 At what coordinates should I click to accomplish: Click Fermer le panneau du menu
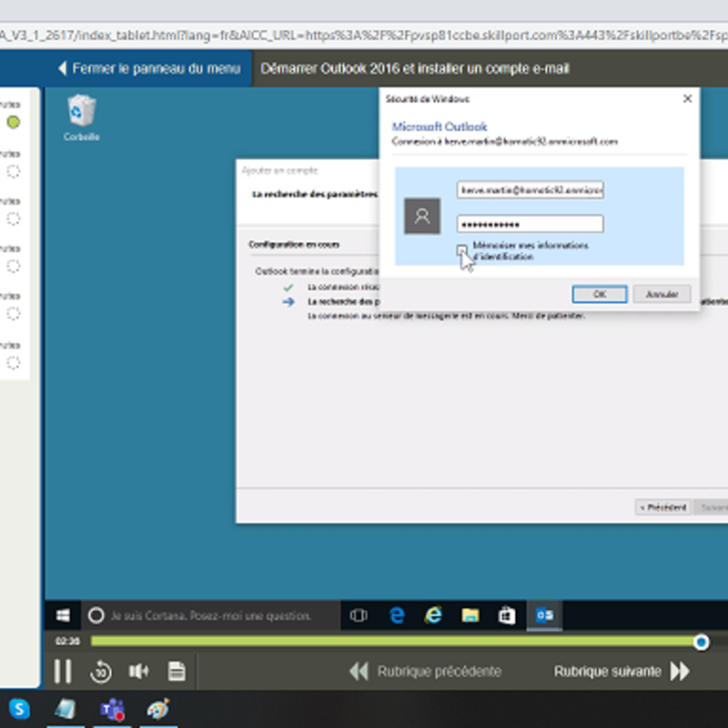[x=149, y=69]
